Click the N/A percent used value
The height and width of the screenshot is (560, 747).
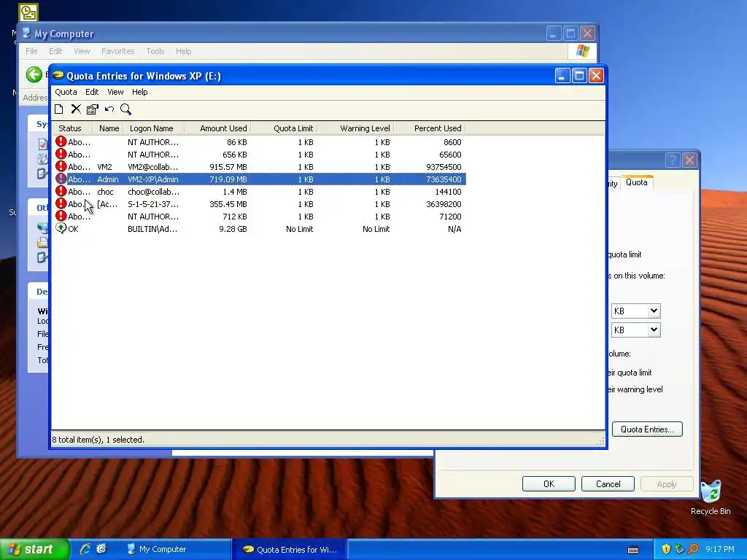pyautogui.click(x=454, y=228)
